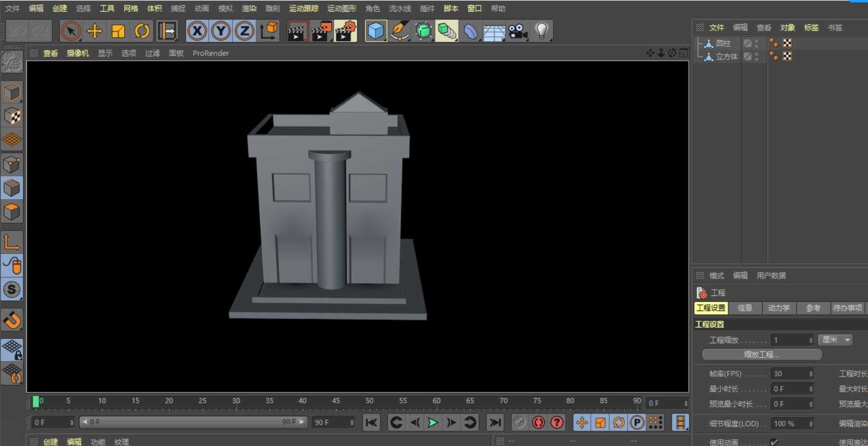Add a camera object from the toolbar
Screen dimensions: 868x446
point(518,31)
